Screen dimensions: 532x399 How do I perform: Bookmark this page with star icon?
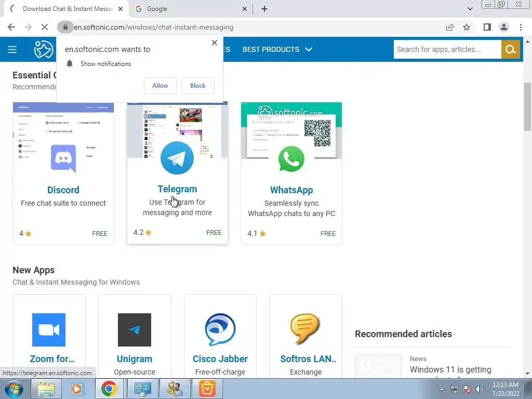467,27
